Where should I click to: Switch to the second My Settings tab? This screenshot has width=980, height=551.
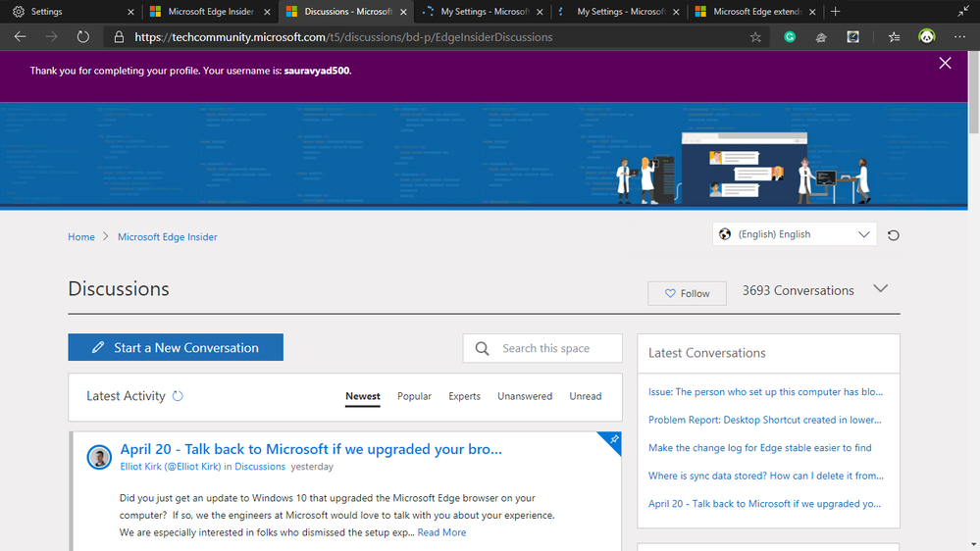tap(621, 12)
